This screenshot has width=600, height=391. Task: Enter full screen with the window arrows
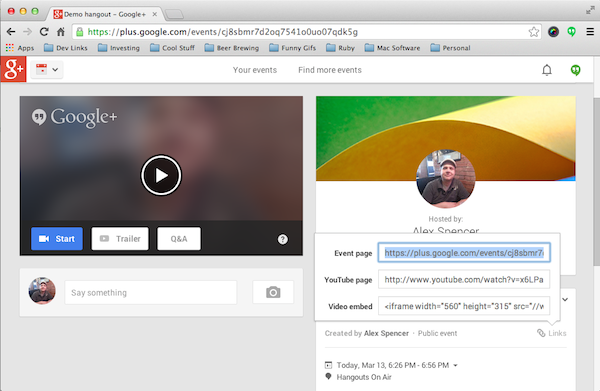[x=590, y=11]
